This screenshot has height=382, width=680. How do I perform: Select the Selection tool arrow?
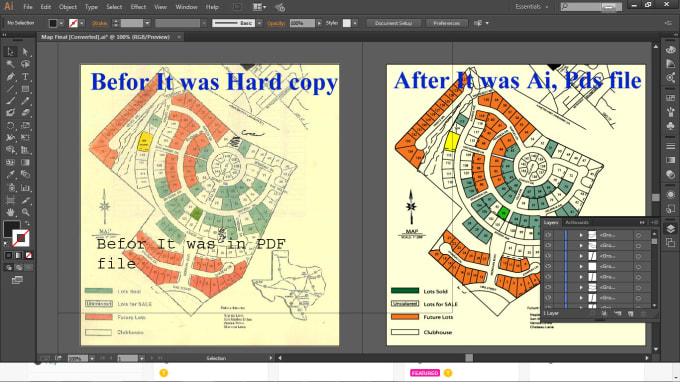tap(10, 52)
